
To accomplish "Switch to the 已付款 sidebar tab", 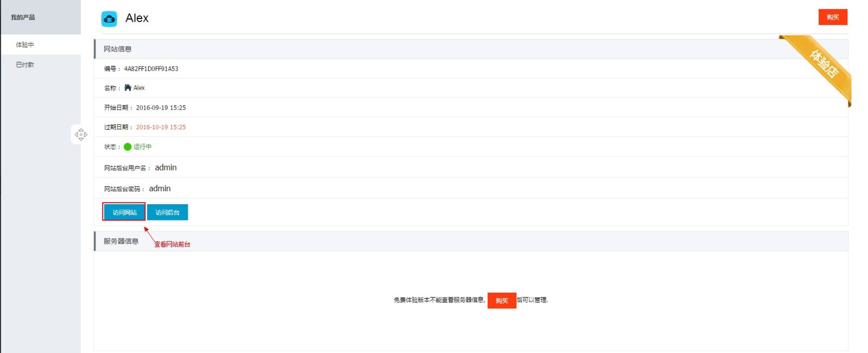I will pos(25,65).
